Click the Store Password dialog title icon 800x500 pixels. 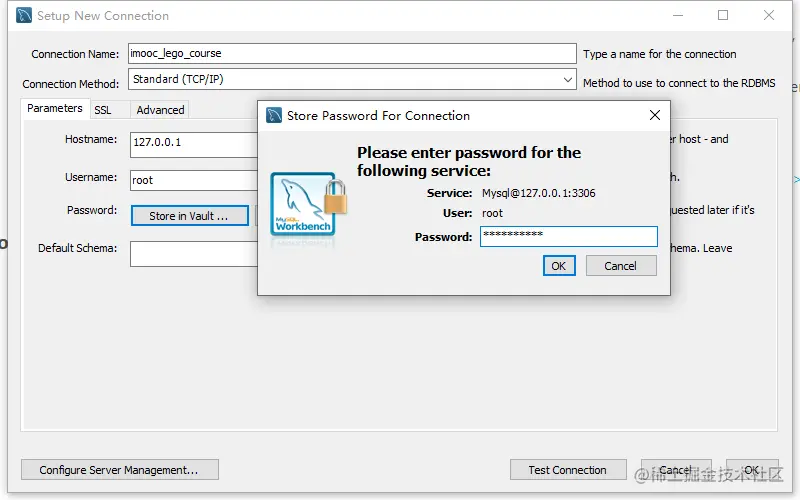point(274,115)
